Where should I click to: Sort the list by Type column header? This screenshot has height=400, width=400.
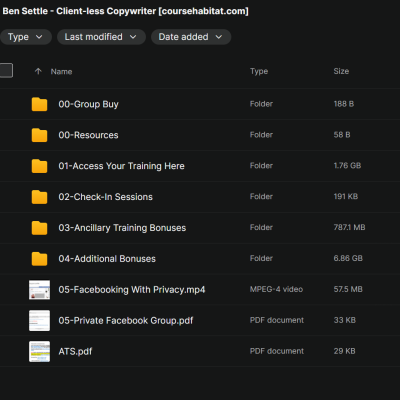point(259,71)
